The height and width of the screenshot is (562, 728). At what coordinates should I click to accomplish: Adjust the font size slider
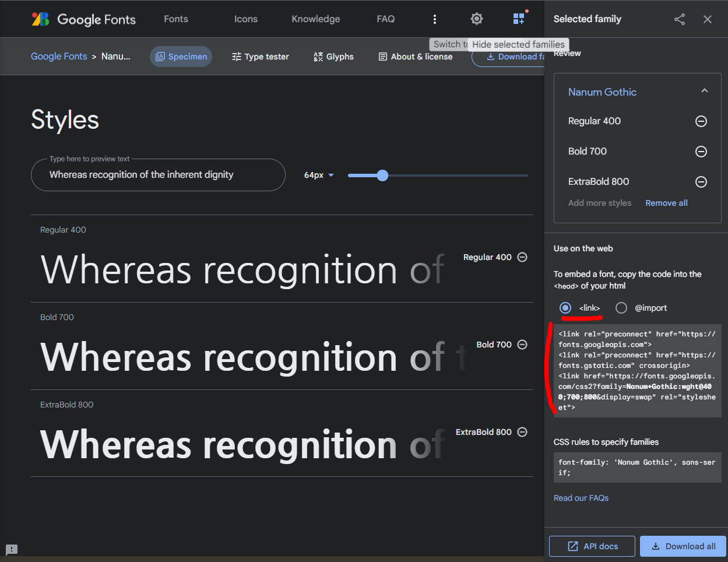click(x=382, y=175)
